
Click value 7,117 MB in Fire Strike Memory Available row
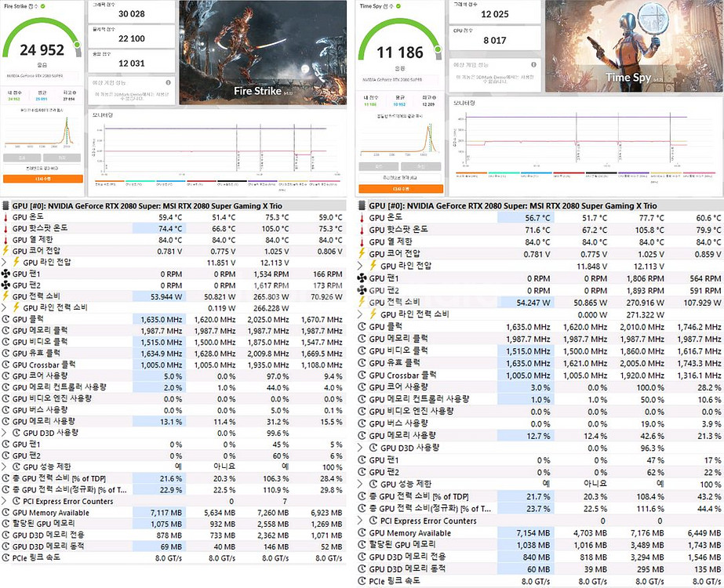166,513
